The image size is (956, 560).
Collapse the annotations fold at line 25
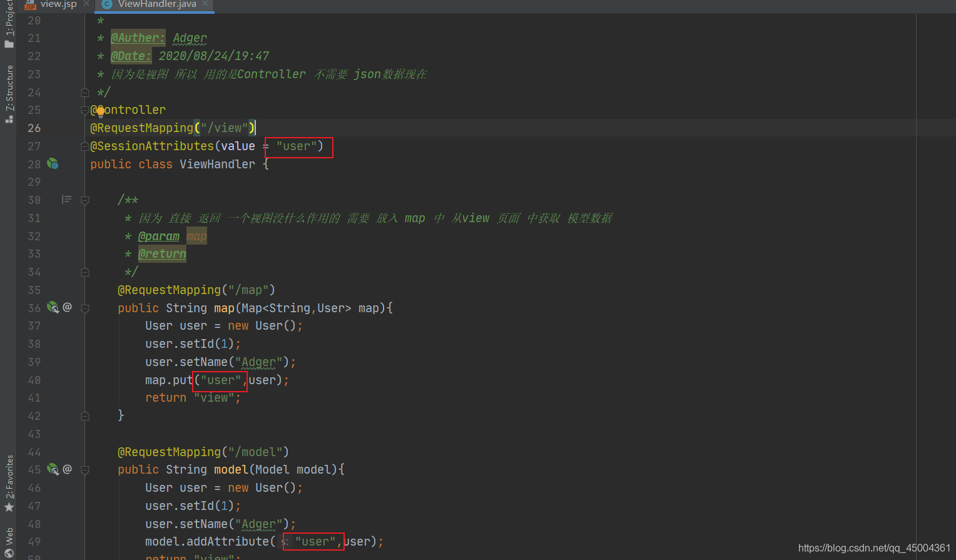click(x=85, y=111)
